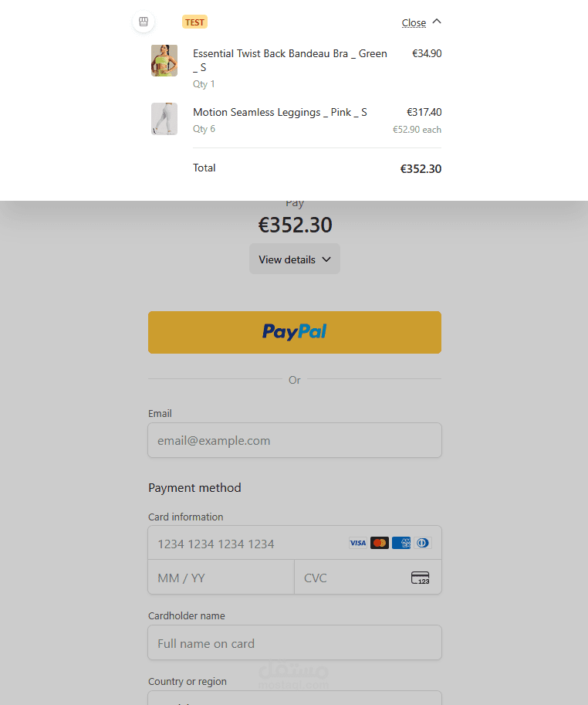
Task: Click into the CVC field
Action: pos(351,578)
